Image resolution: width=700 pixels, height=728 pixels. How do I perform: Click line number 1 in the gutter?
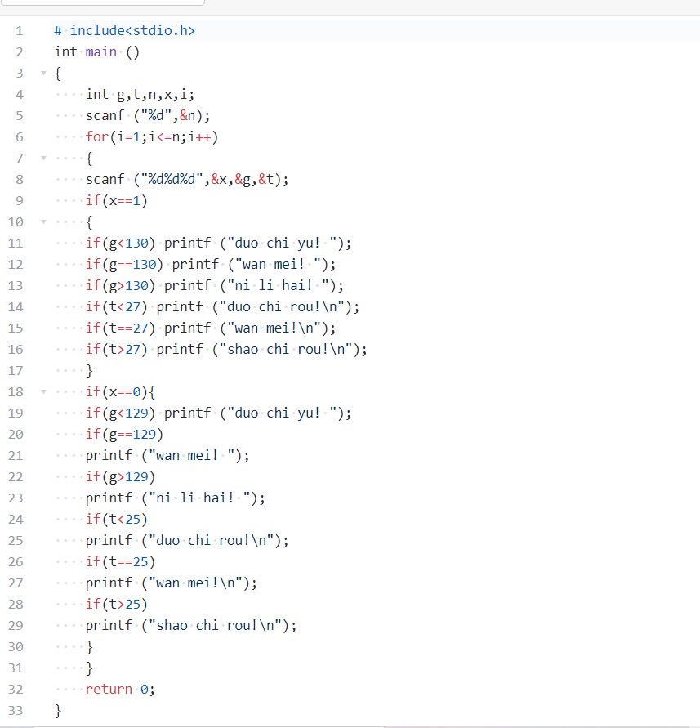(x=19, y=31)
